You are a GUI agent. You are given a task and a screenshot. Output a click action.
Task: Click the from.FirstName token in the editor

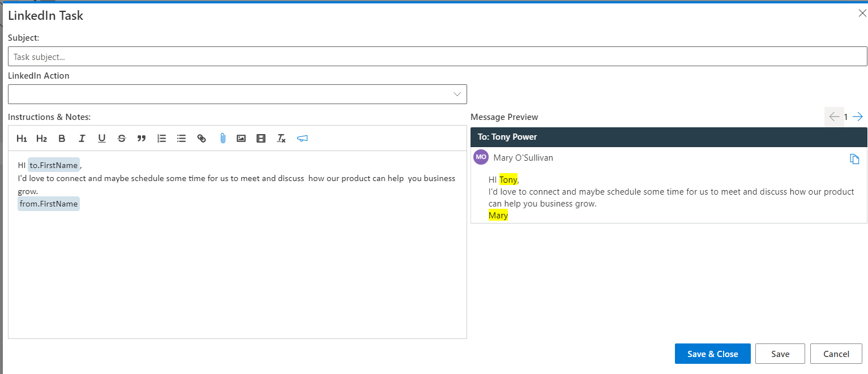[49, 204]
